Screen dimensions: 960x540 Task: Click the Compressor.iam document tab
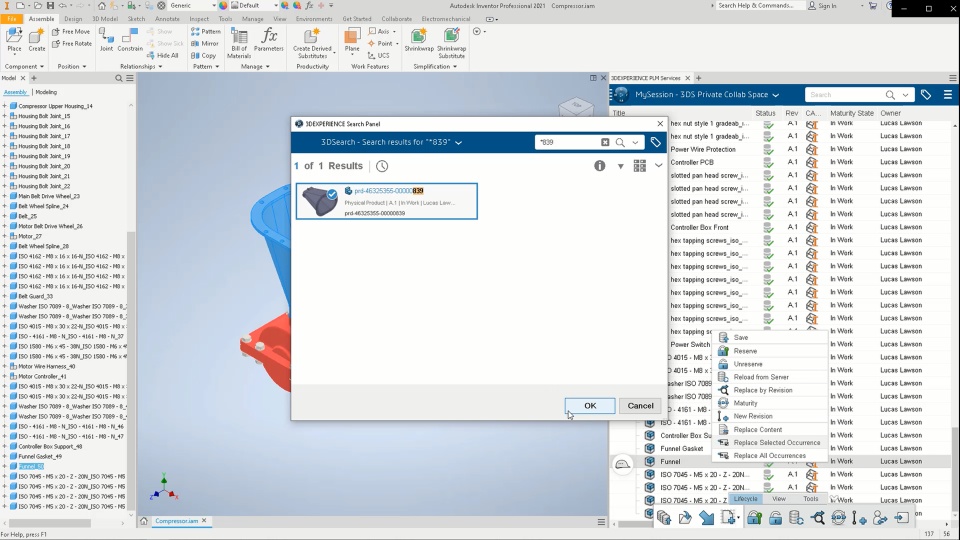176,521
